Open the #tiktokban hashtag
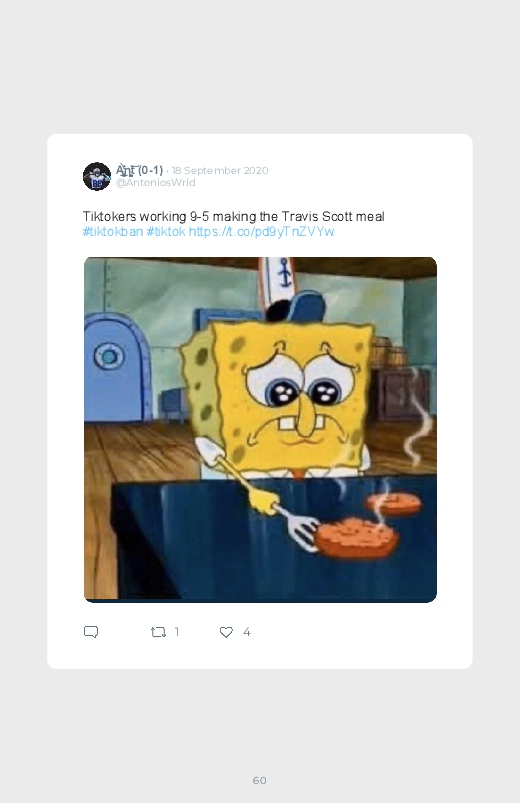520x803 pixels. click(x=113, y=231)
